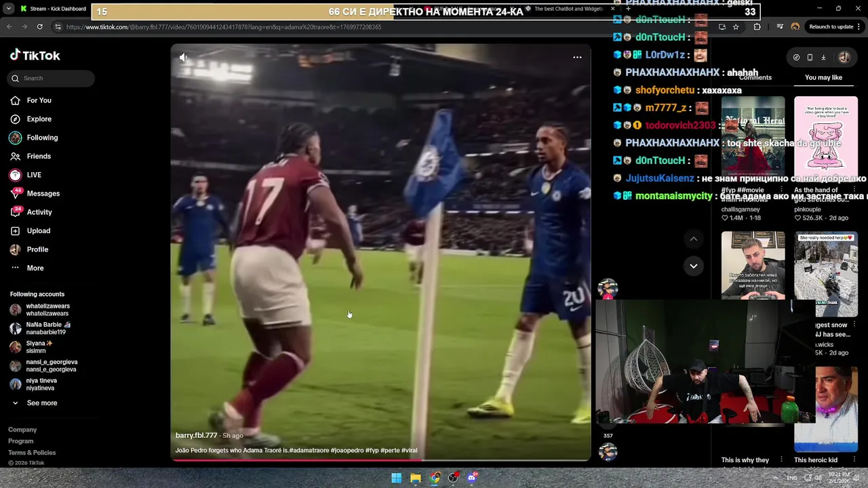Click the TikTok logo

tap(35, 56)
